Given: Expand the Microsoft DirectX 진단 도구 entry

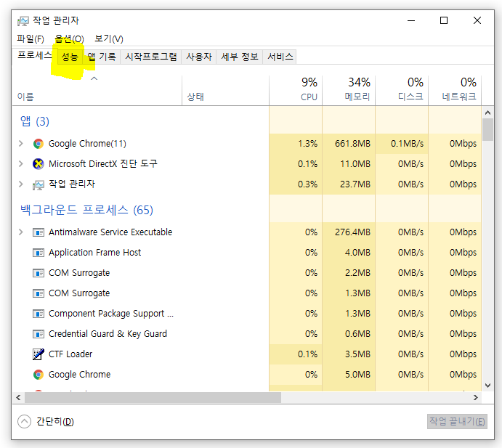Looking at the screenshot, I should pos(21,164).
